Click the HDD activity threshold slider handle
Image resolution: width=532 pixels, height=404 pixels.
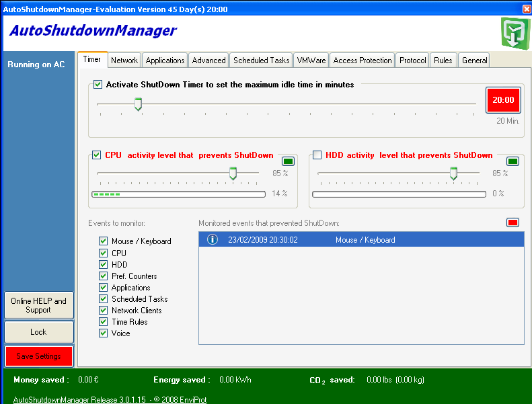(x=453, y=173)
